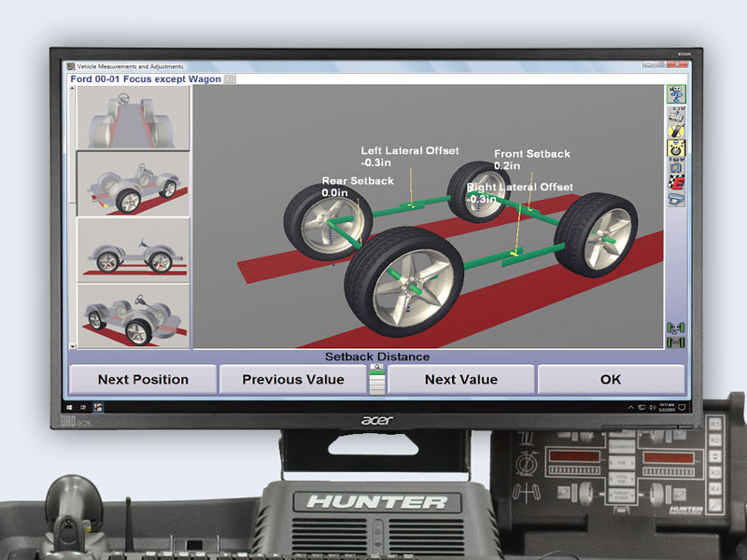This screenshot has width=747, height=560.
Task: Click the volume speaker icon in system tray
Action: [653, 407]
